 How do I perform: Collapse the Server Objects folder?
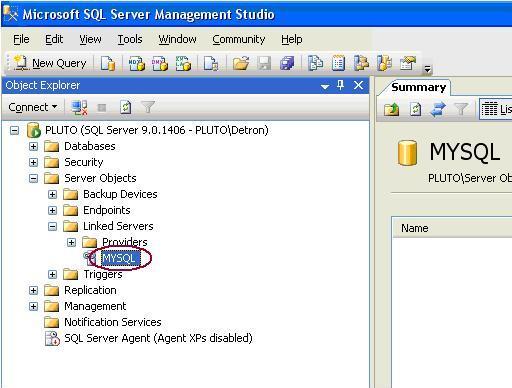[33, 178]
